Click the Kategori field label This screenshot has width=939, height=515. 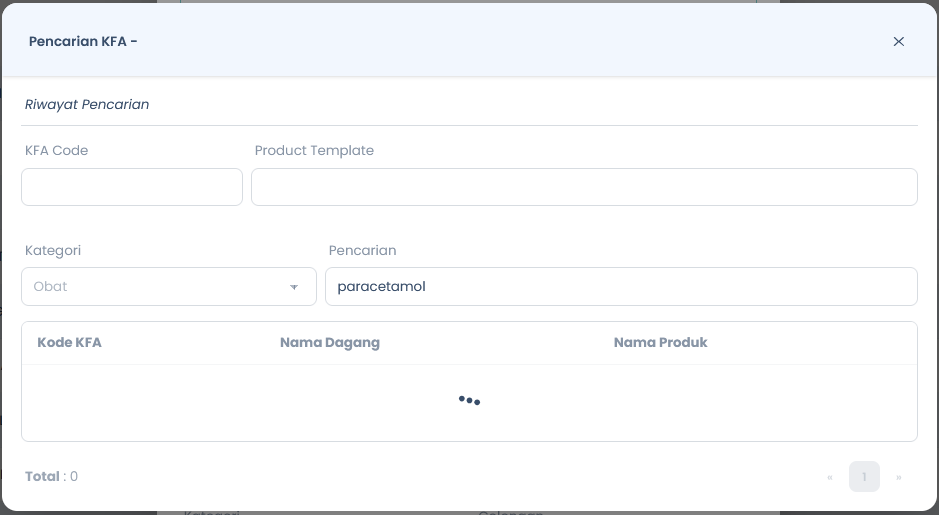tap(53, 250)
